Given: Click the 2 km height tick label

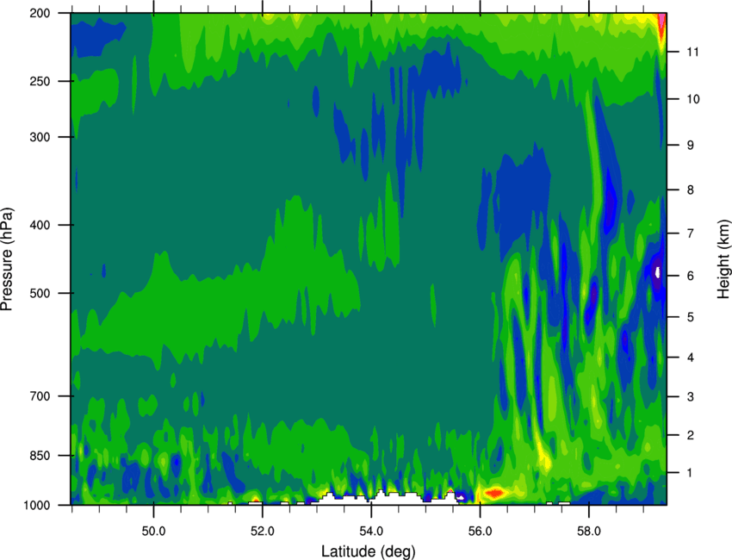Looking at the screenshot, I should 690,435.
